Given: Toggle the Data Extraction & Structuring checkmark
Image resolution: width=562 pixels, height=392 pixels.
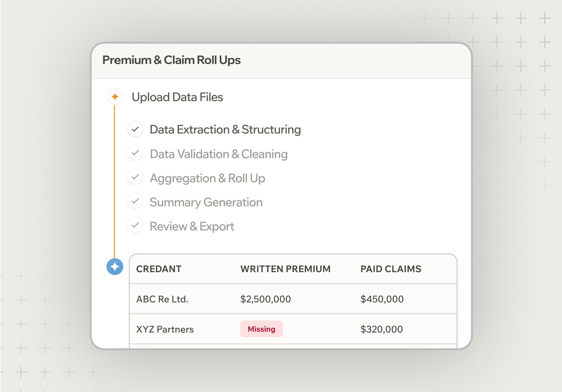Looking at the screenshot, I should click(x=135, y=129).
